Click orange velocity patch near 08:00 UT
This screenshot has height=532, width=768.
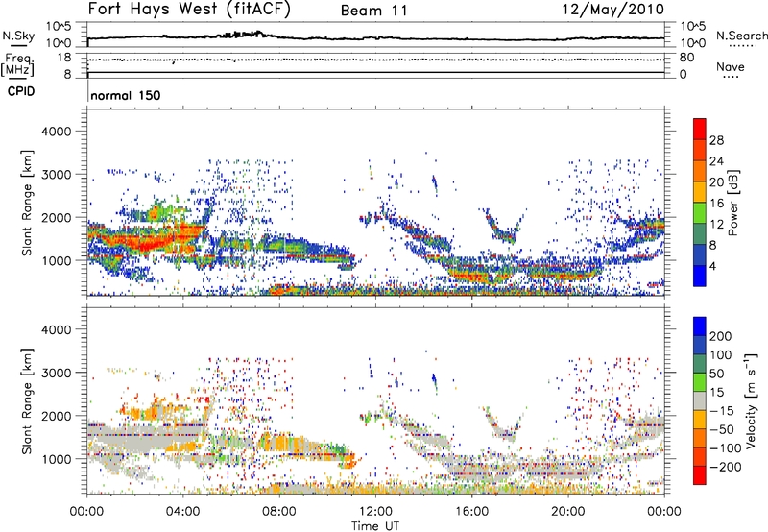tap(282, 444)
